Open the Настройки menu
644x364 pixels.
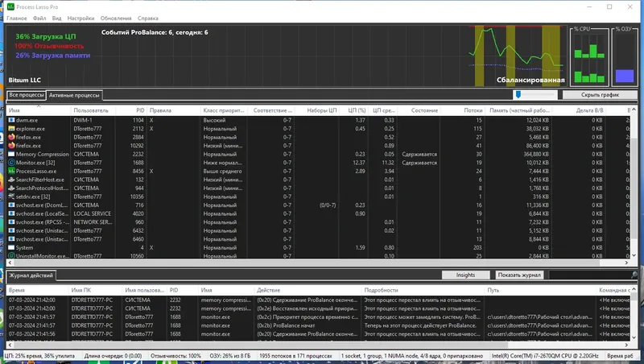tap(80, 18)
